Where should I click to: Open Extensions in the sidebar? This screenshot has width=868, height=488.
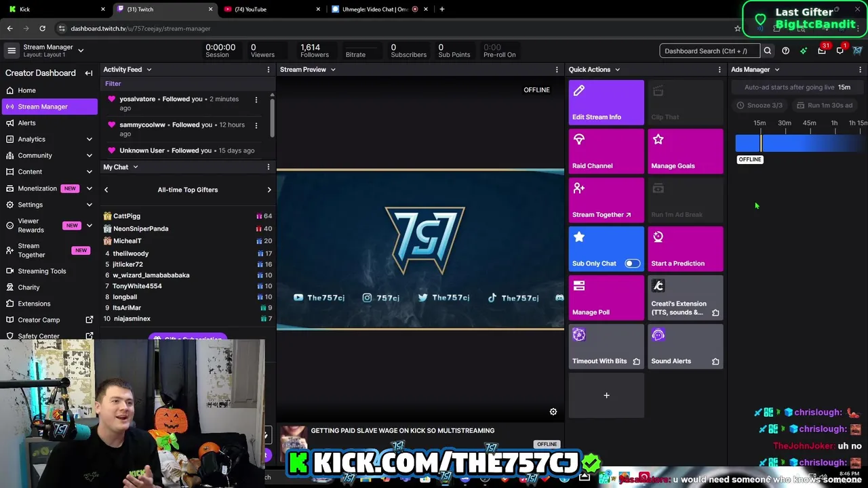point(49,304)
